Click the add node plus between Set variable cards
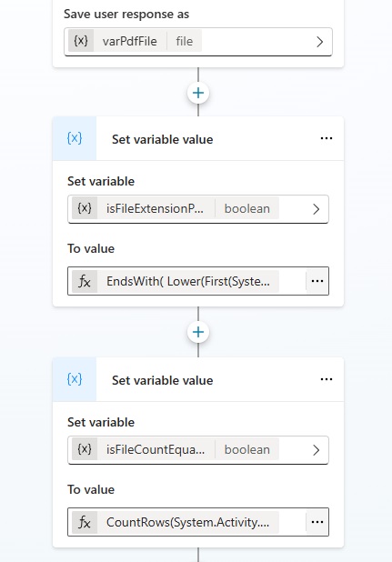This screenshot has height=562, width=392. point(198,332)
